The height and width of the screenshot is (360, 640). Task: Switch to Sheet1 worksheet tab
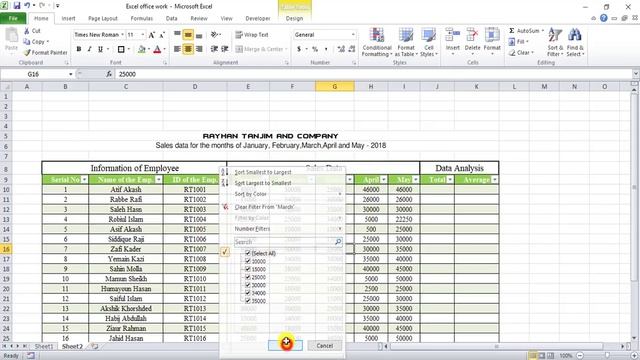(44, 346)
